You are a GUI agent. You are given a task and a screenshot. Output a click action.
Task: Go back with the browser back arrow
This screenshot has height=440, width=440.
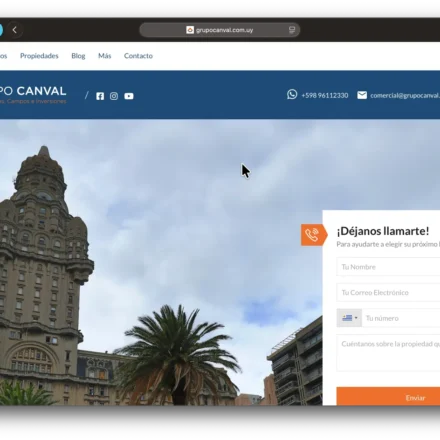tap(15, 30)
